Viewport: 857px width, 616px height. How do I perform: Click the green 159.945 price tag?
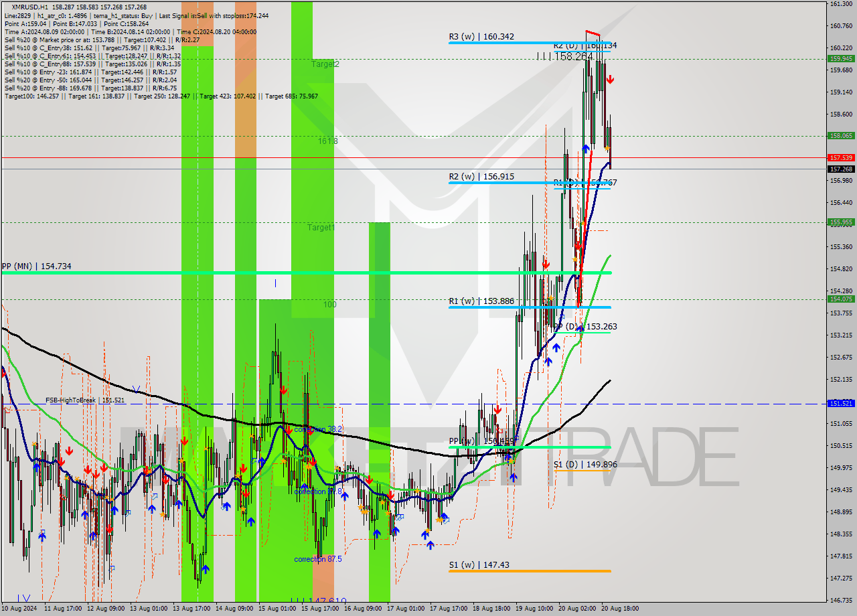click(x=841, y=59)
